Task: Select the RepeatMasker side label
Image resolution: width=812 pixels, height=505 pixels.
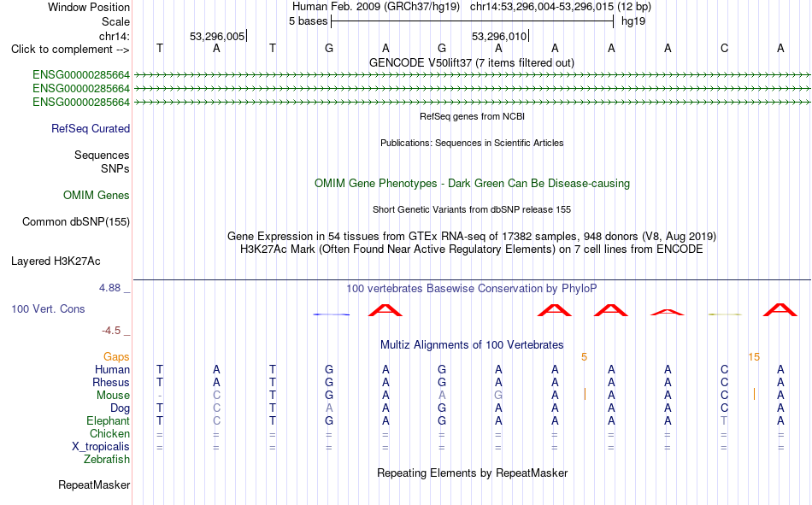Action: pyautogui.click(x=94, y=485)
